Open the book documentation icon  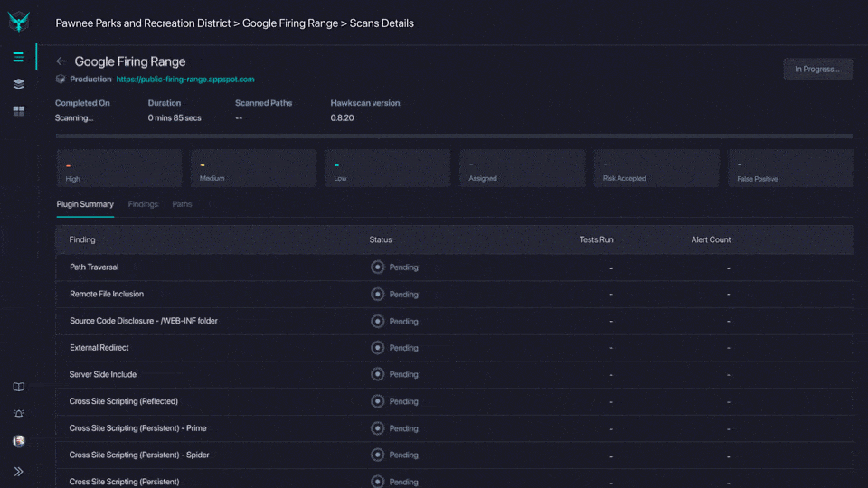click(x=19, y=387)
